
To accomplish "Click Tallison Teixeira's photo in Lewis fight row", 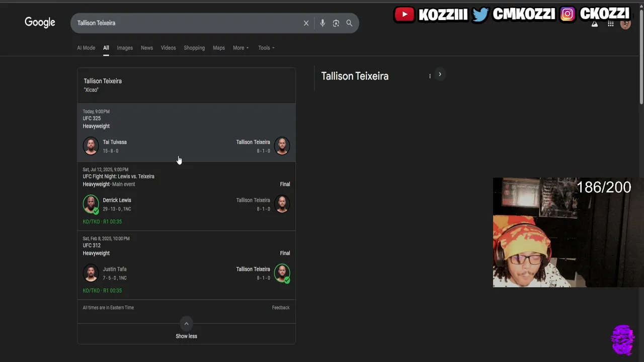I will [282, 204].
